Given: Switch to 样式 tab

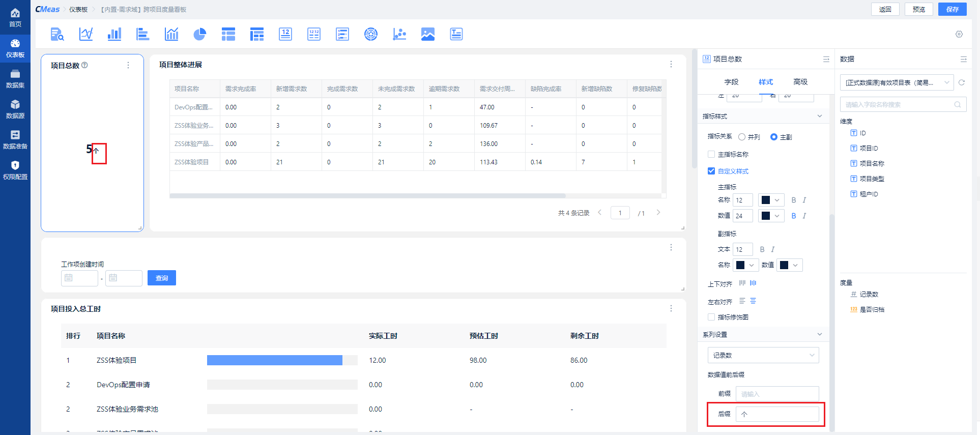Looking at the screenshot, I should tap(766, 82).
